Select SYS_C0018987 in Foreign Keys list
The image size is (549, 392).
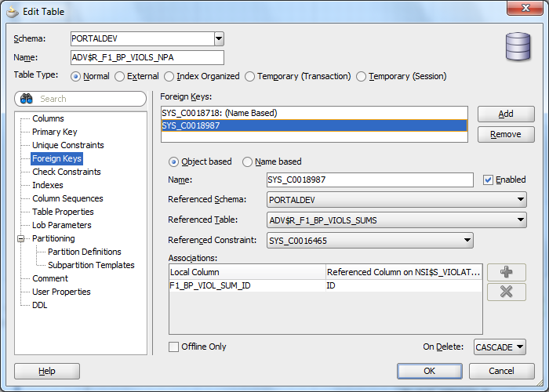[314, 125]
